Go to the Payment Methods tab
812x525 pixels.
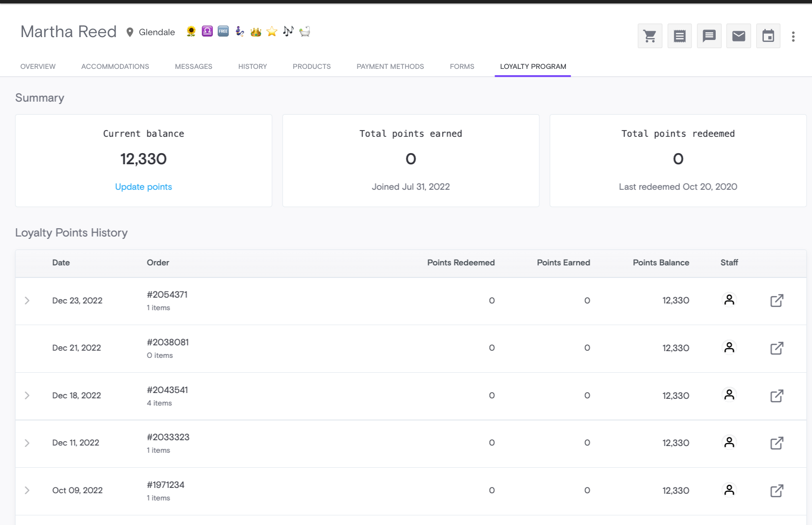pos(390,66)
